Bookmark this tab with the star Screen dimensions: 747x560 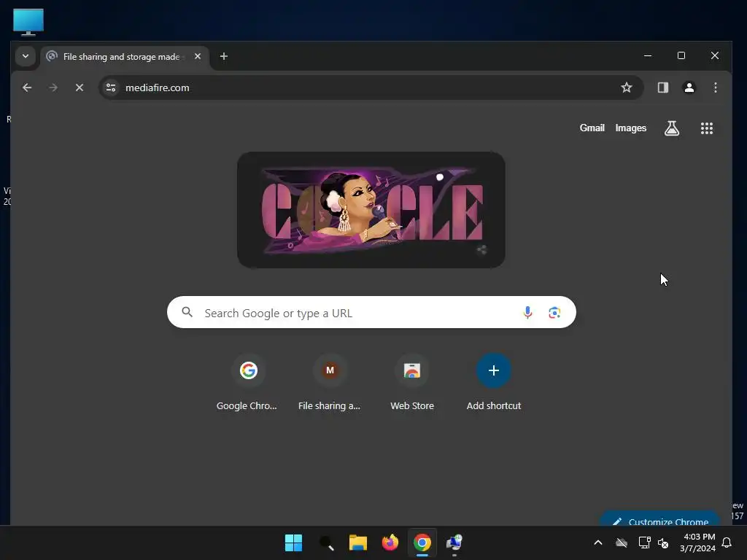pyautogui.click(x=627, y=87)
